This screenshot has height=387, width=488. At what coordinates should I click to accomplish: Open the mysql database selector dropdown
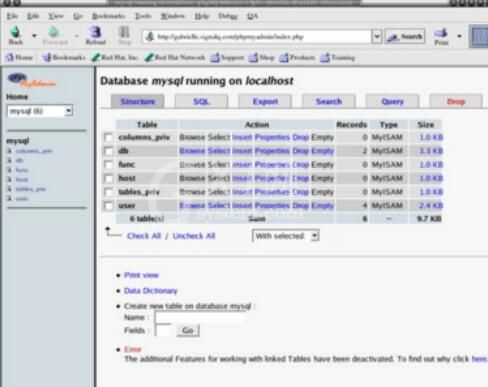pyautogui.click(x=40, y=111)
